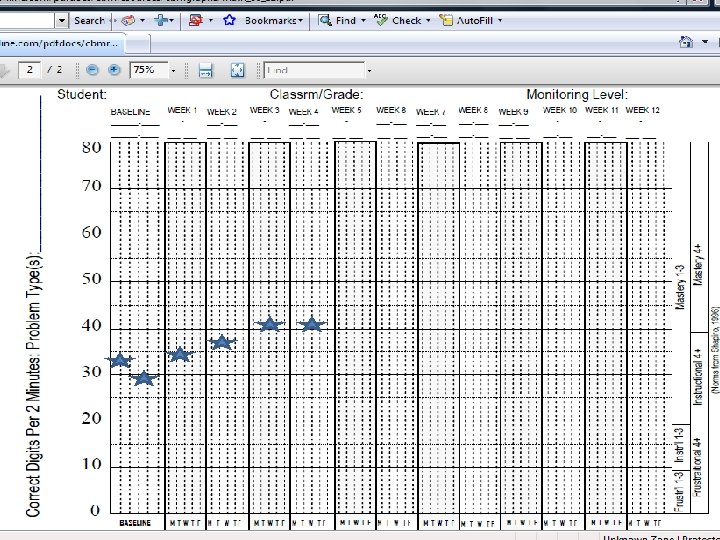This screenshot has width=720, height=540.
Task: Expand the Check dropdown arrow
Action: click(428, 21)
